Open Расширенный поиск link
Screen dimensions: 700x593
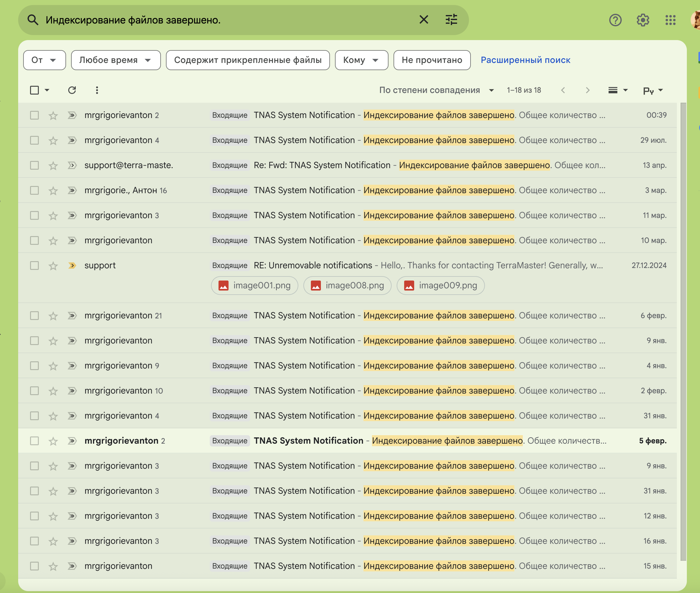click(525, 60)
